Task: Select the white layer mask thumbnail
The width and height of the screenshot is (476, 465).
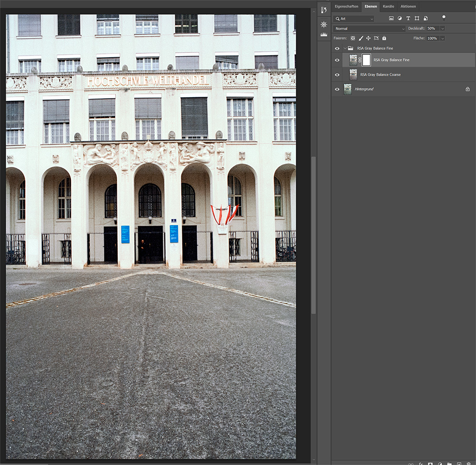Action: point(367,60)
